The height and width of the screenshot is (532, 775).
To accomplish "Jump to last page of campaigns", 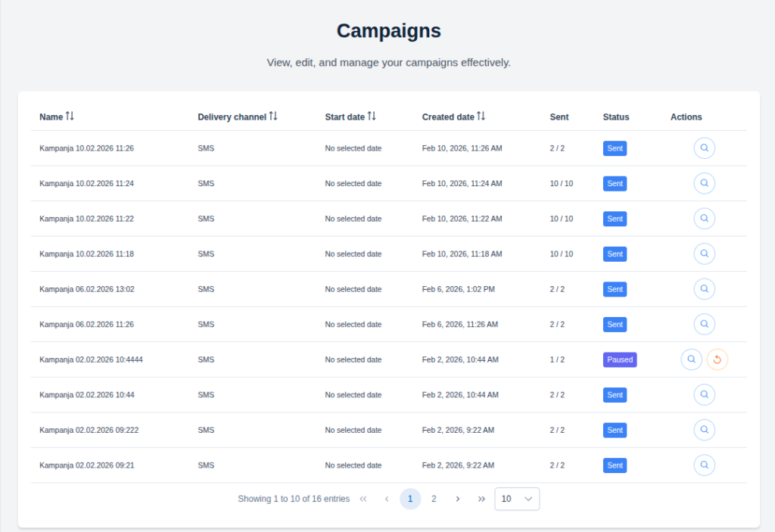I will click(481, 499).
